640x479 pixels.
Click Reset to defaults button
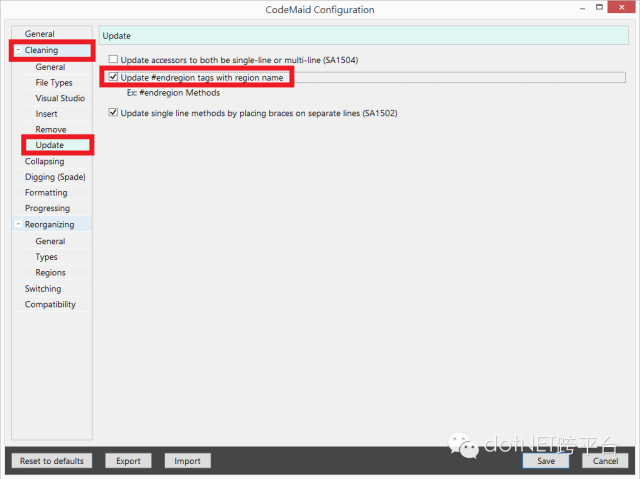click(52, 461)
